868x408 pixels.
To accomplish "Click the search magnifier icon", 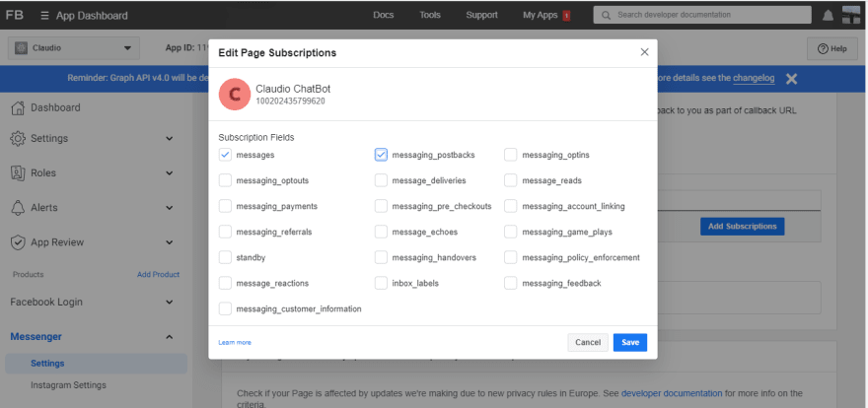I will (607, 15).
